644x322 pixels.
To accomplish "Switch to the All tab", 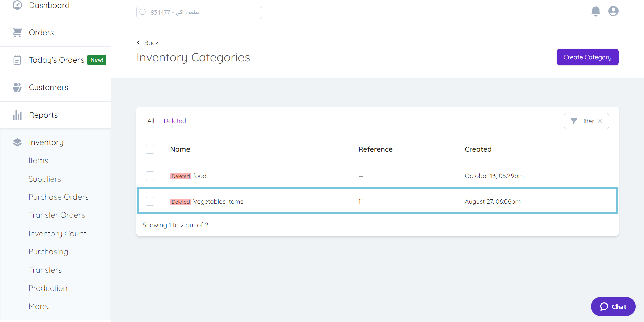I will (151, 121).
